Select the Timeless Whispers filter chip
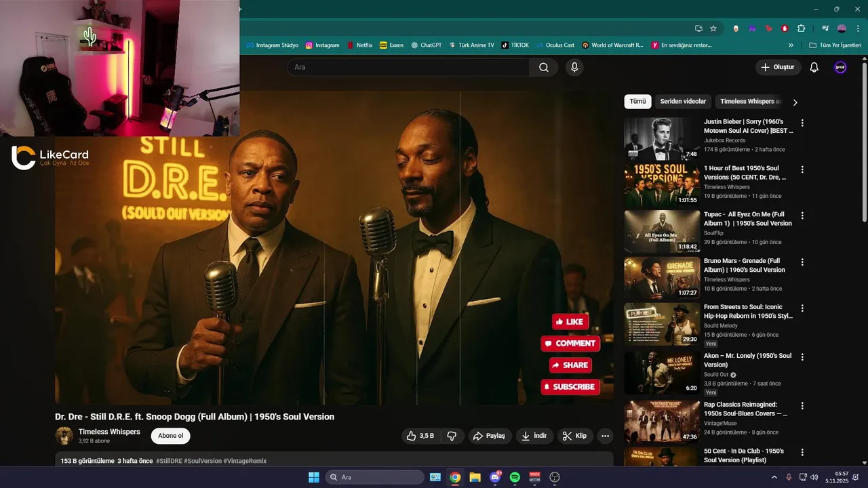 [751, 102]
